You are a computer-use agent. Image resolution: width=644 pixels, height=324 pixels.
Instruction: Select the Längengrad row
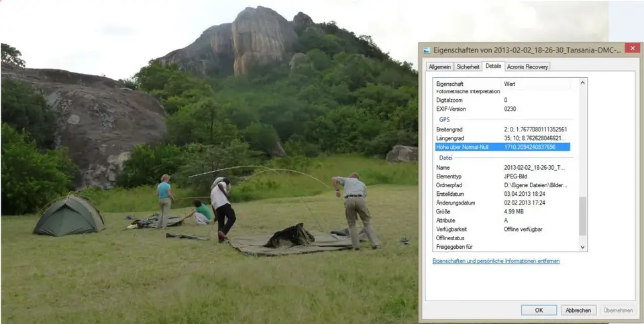tap(502, 138)
